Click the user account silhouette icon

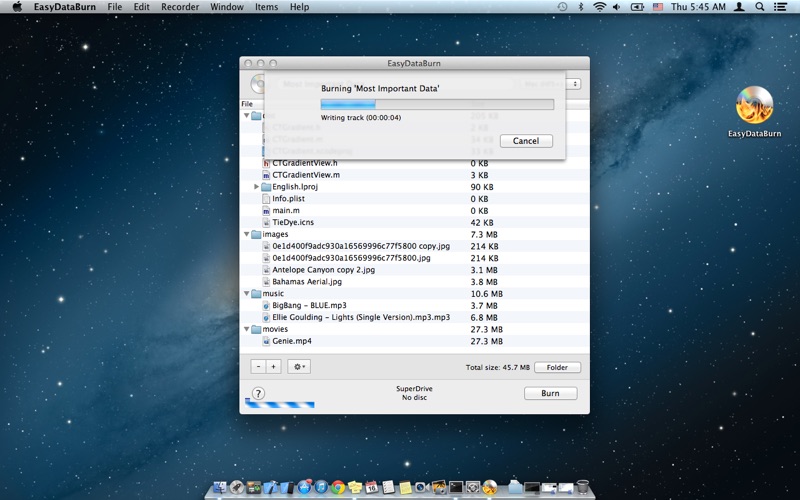tap(739, 7)
